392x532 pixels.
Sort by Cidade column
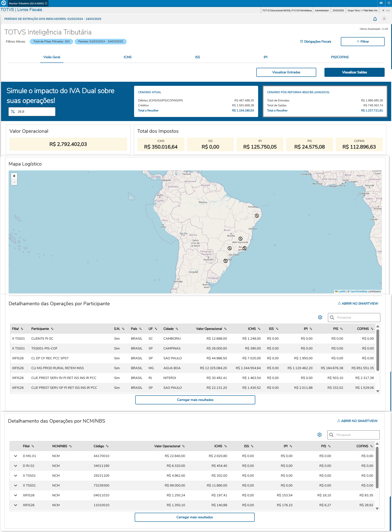[177, 329]
